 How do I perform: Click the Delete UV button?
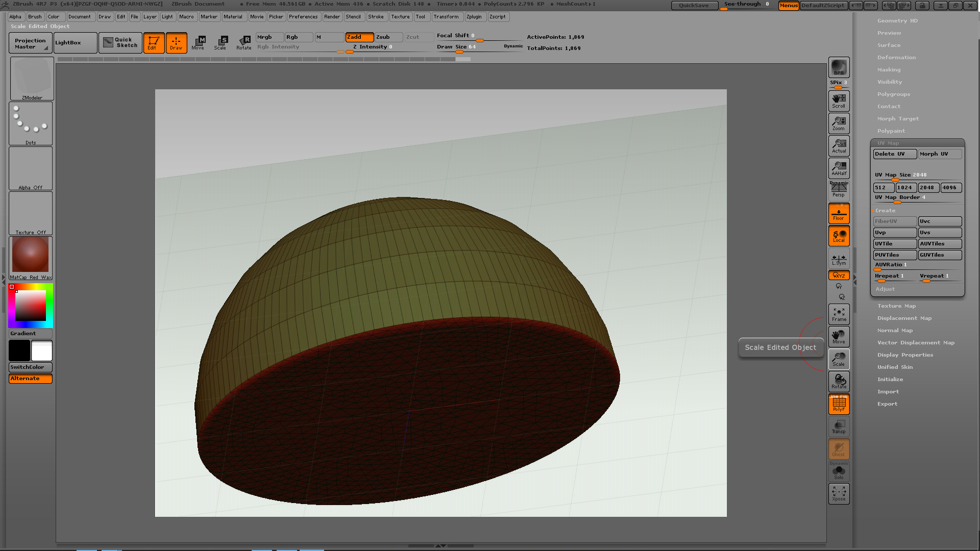pos(894,154)
